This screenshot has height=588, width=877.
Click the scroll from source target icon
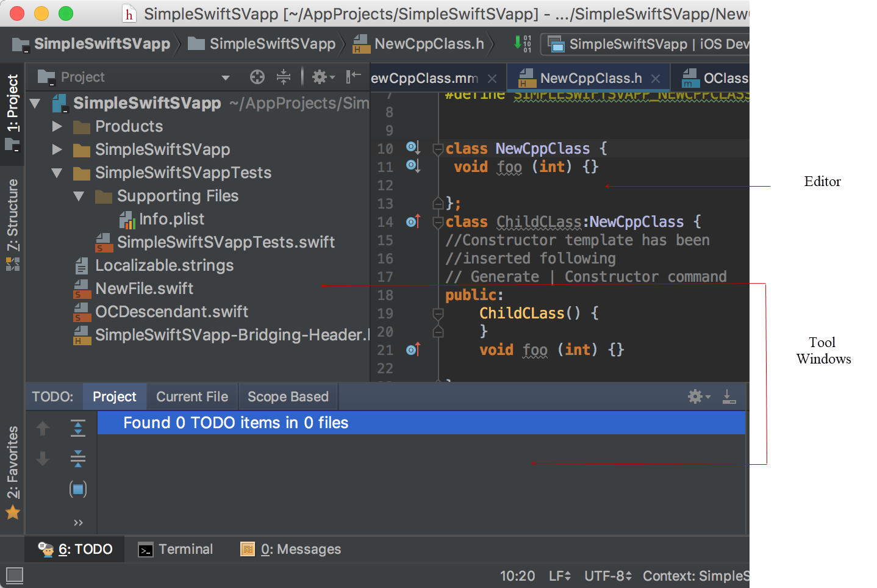pyautogui.click(x=257, y=77)
